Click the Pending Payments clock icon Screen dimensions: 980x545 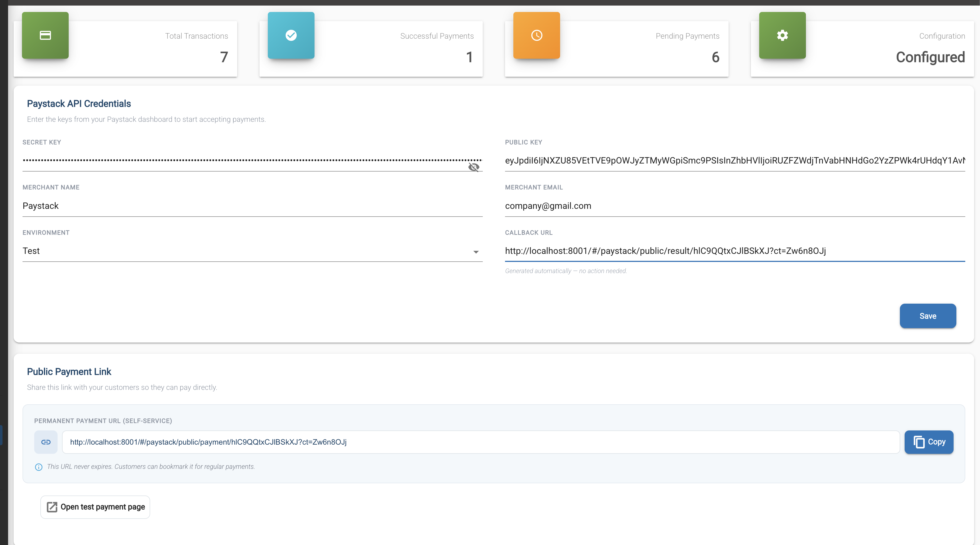(x=536, y=35)
